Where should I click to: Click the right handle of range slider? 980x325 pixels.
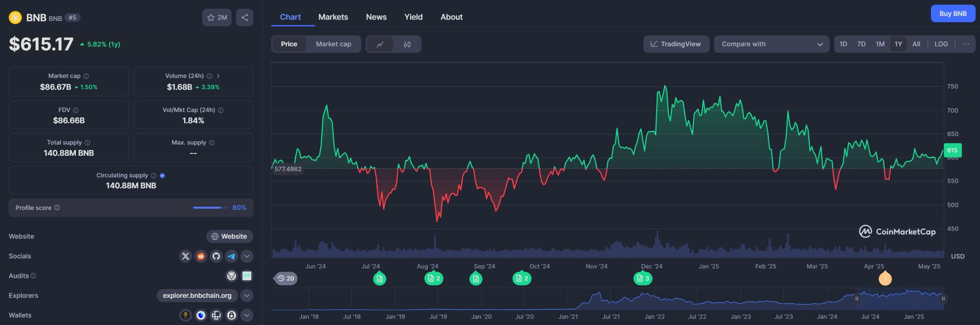[x=943, y=299]
